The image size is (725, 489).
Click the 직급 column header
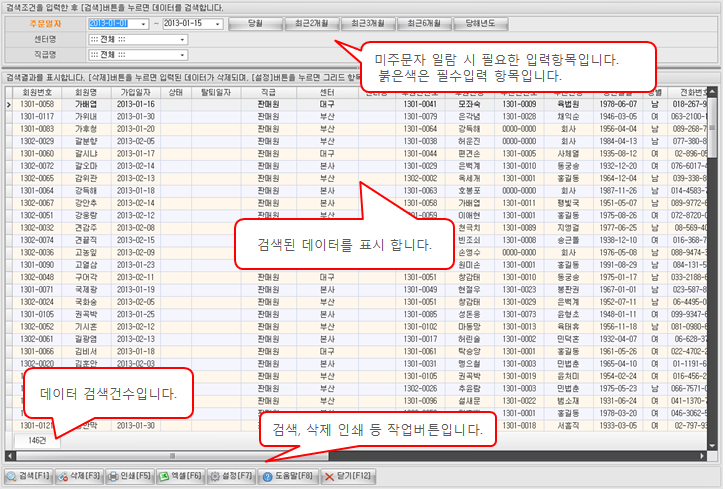[269, 92]
